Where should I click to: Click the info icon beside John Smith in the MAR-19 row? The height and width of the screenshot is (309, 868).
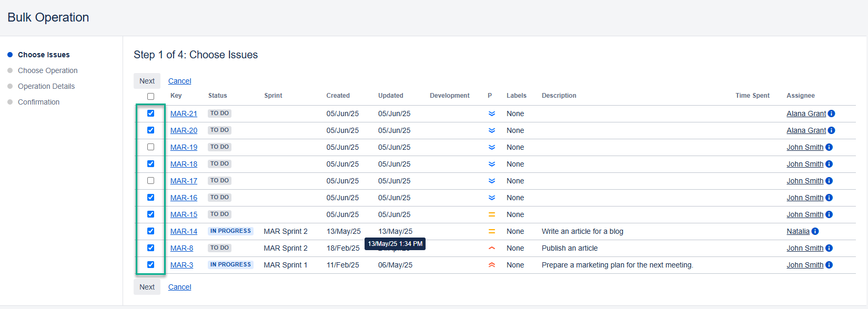click(829, 147)
